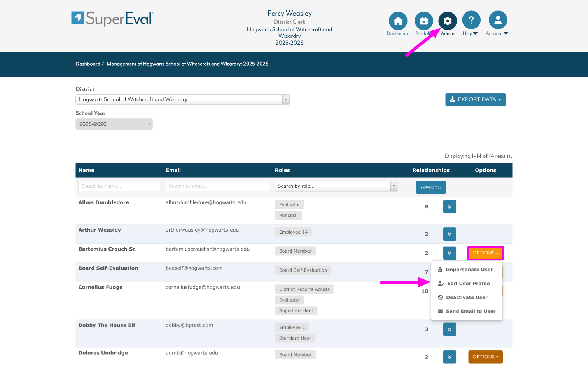Focus the Search by email field
Image resolution: width=588 pixels, height=366 pixels.
[x=217, y=186]
